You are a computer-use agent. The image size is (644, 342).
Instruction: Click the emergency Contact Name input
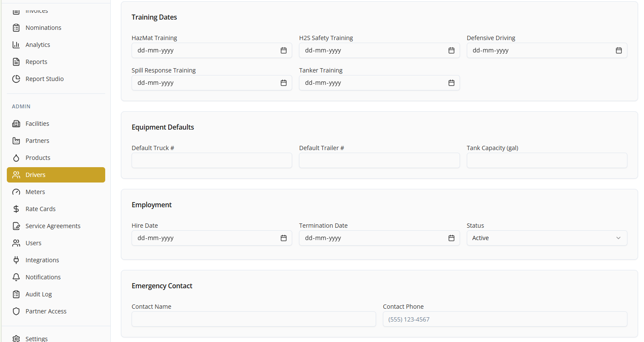tap(253, 319)
